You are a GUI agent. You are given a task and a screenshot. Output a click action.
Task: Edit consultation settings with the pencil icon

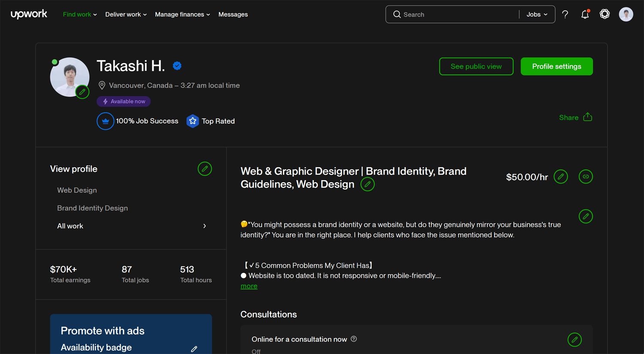click(x=574, y=339)
